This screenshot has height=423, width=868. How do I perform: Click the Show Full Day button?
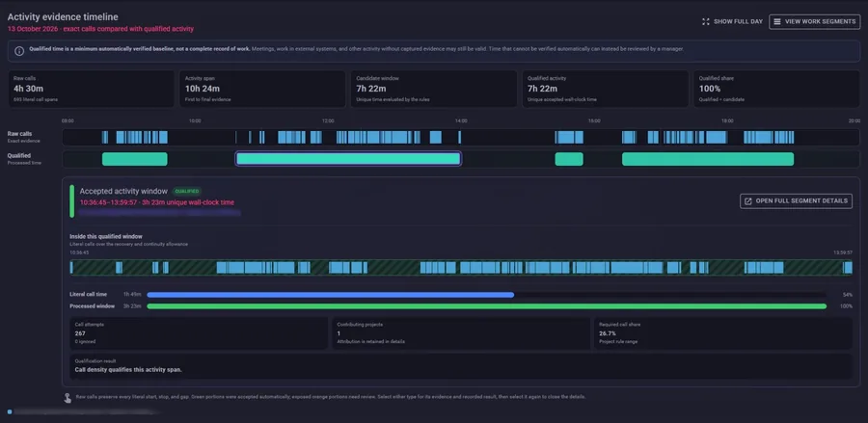(732, 21)
